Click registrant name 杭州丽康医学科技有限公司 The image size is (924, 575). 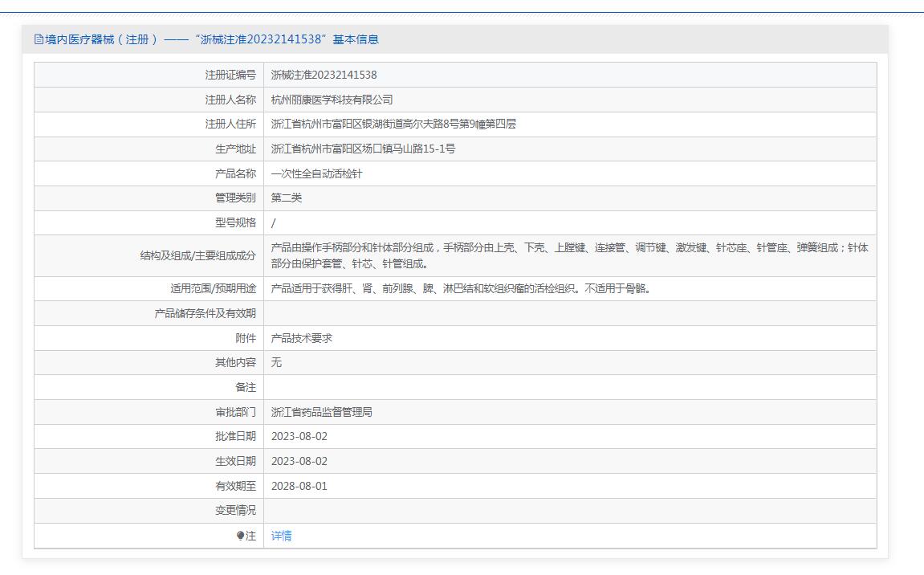point(332,100)
